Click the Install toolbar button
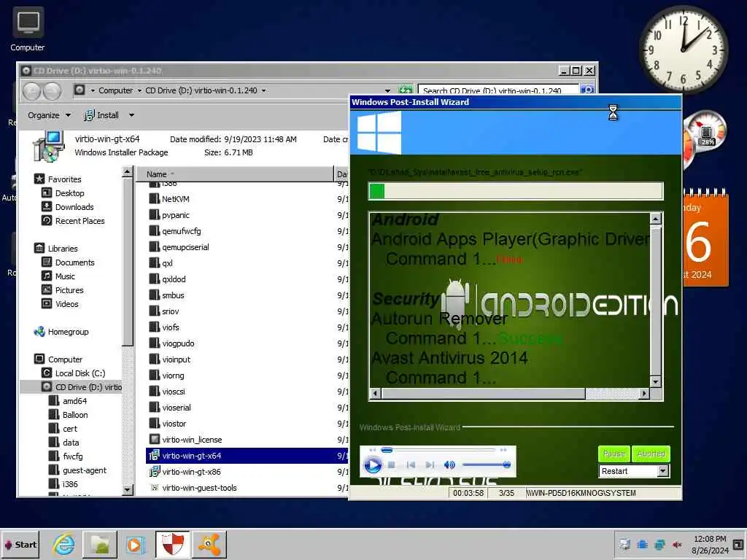This screenshot has height=560, width=747. point(101,115)
